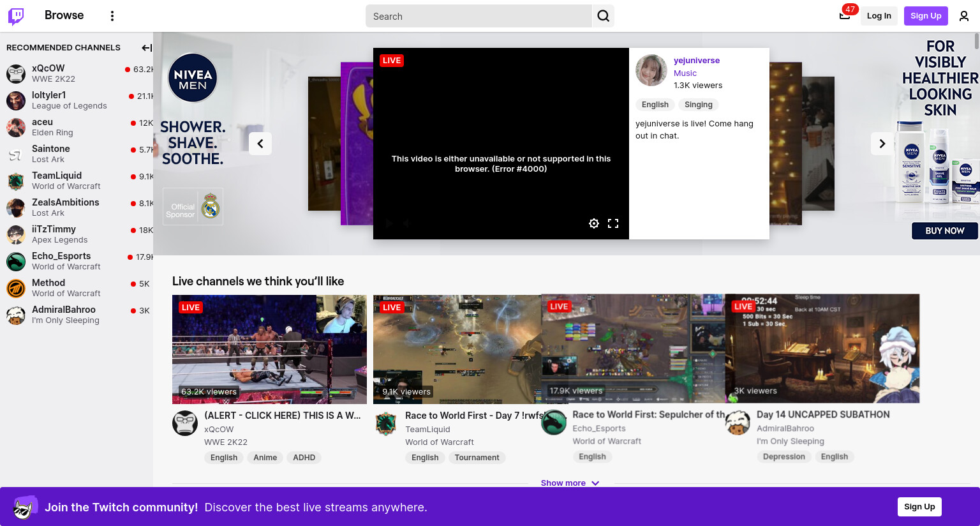Click loltyler1 avatar in sidebar
980x526 pixels.
click(x=16, y=100)
